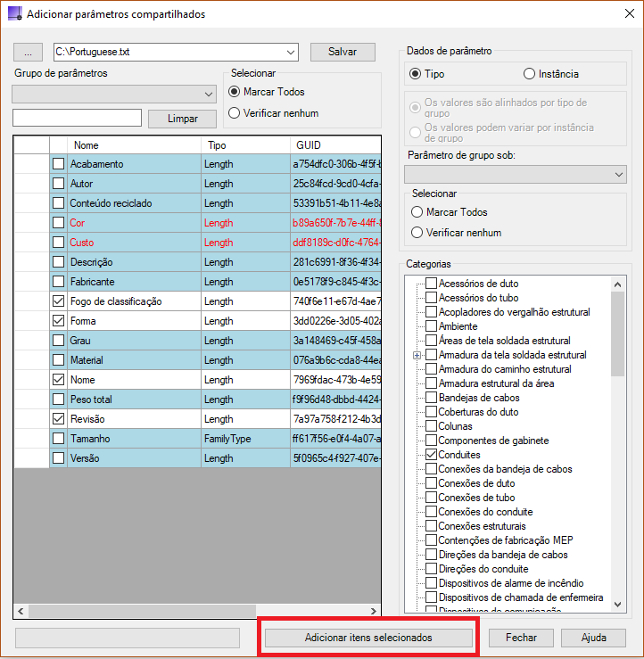
Task: Click the parameter search text field
Action: 77,118
